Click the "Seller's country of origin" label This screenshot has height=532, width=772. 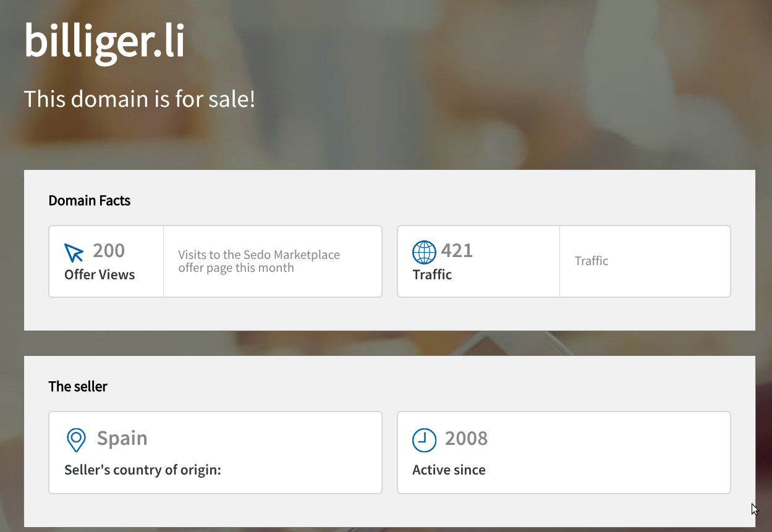point(143,470)
